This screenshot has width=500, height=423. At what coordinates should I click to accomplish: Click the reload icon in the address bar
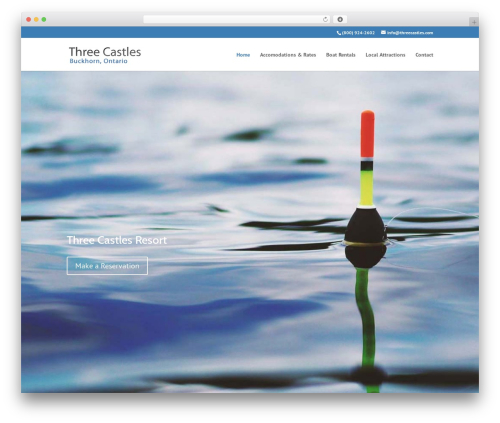coord(325,20)
